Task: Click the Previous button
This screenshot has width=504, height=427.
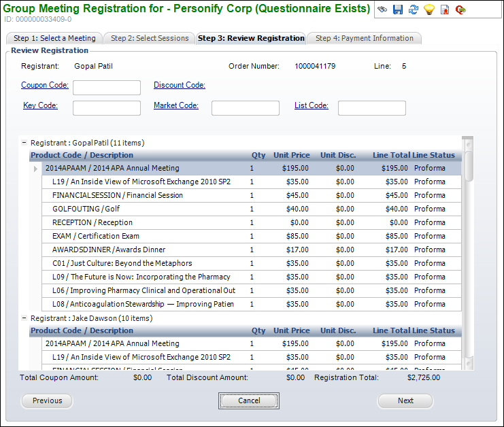Action: 47,400
